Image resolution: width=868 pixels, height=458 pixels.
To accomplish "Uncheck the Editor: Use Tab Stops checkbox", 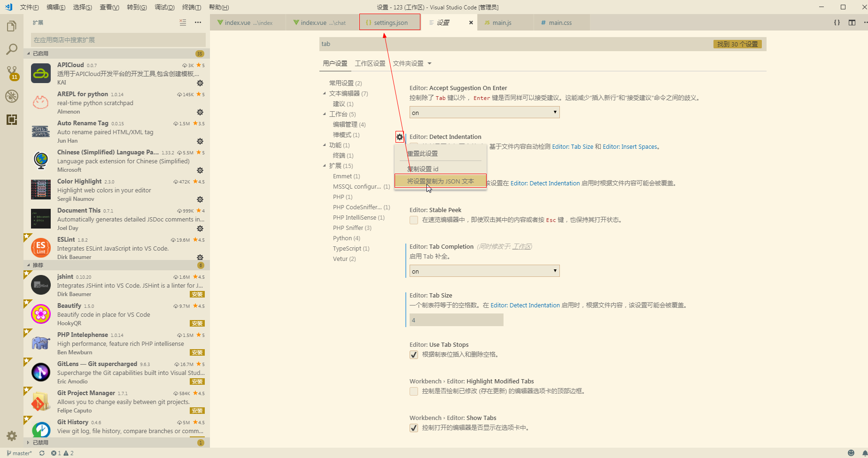I will (414, 355).
